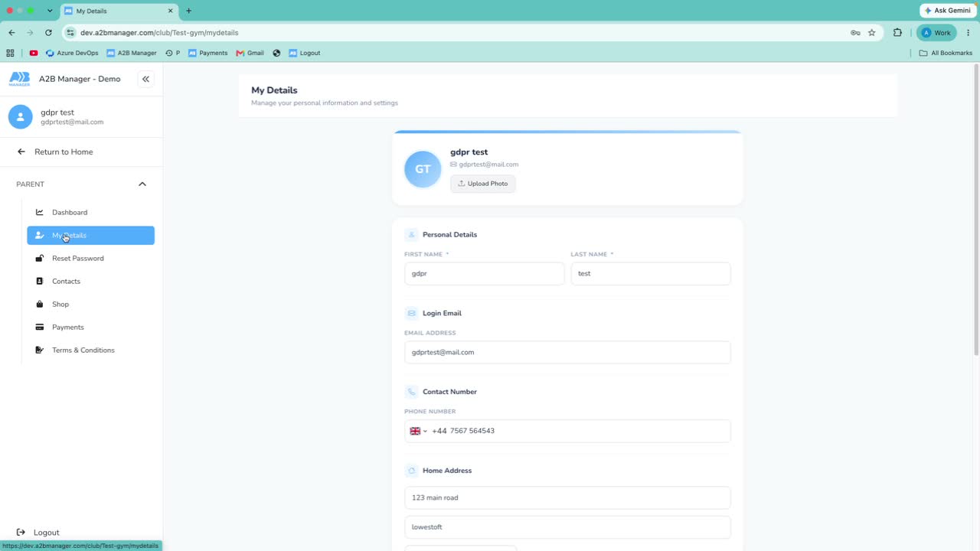Click the Payments card icon
This screenshot has width=980, height=551.
click(40, 327)
